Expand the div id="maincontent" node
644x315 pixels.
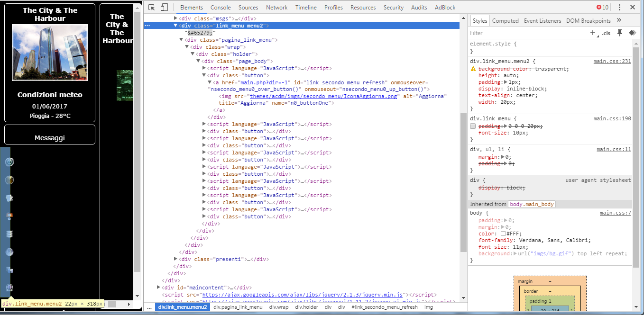pyautogui.click(x=159, y=288)
